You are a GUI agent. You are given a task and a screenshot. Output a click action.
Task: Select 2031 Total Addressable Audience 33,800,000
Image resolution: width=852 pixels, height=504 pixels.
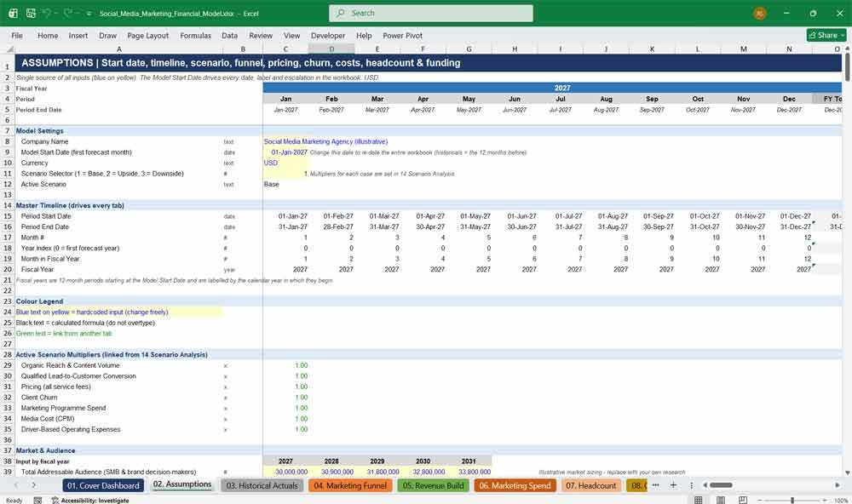(x=469, y=472)
